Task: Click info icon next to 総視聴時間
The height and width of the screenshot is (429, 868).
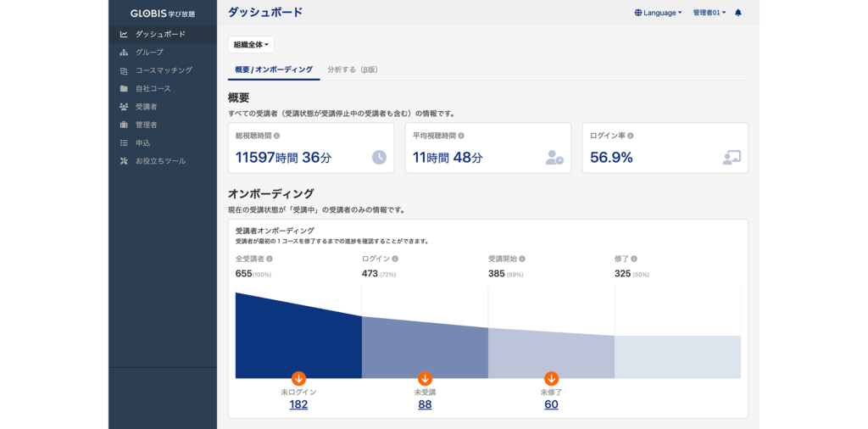Action: coord(276,136)
